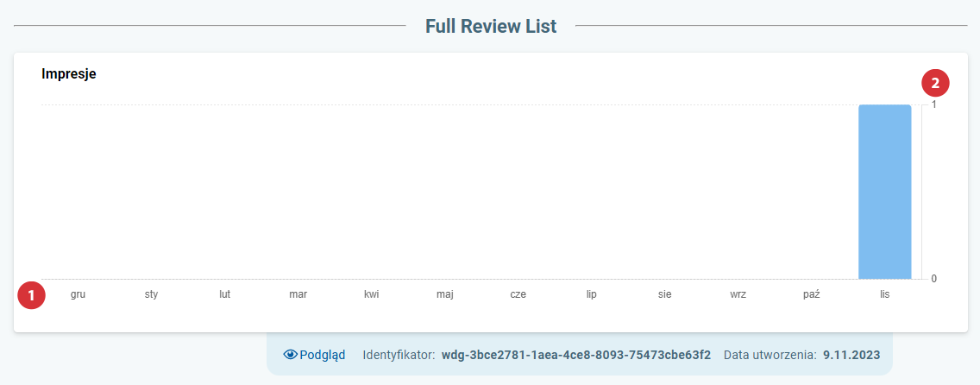The height and width of the screenshot is (385, 980).
Task: Click the blue lis bar in chart
Action: [884, 192]
